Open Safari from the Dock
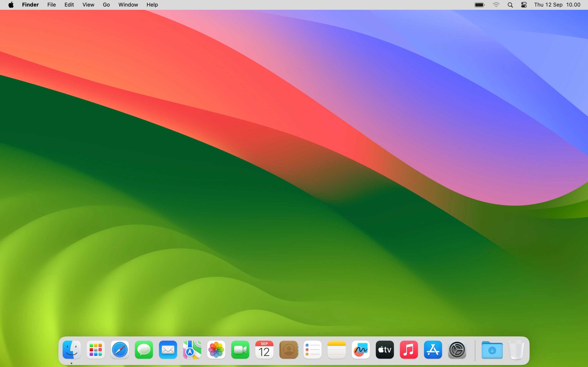Image resolution: width=588 pixels, height=367 pixels. 120,350
